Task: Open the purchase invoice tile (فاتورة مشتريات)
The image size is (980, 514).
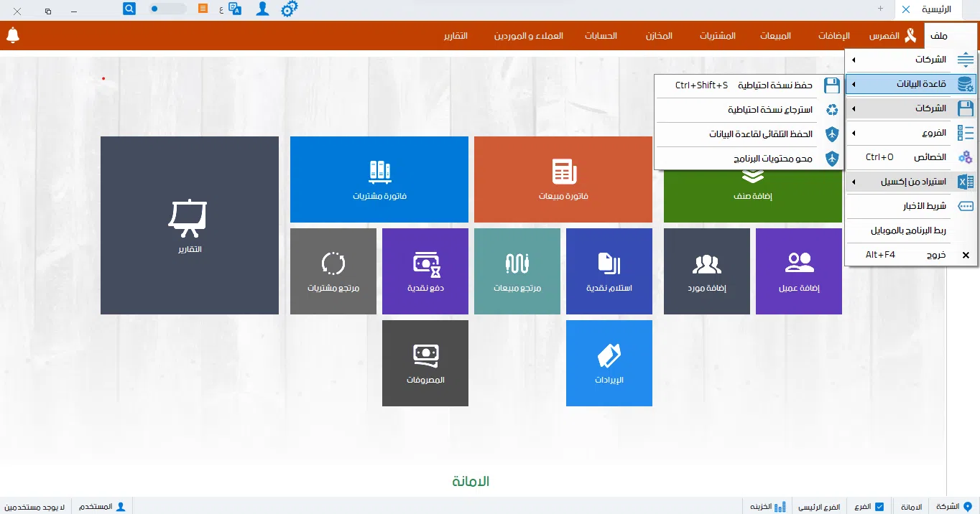Action: (379, 179)
